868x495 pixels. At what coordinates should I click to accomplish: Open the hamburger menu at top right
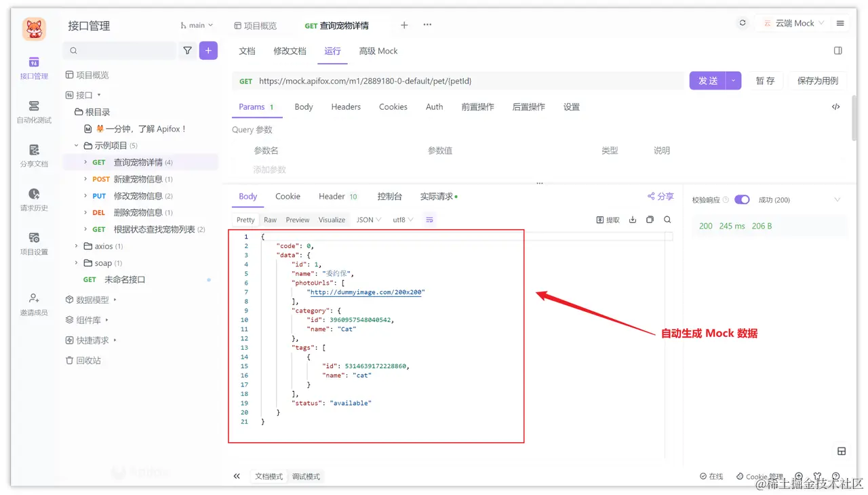[840, 23]
